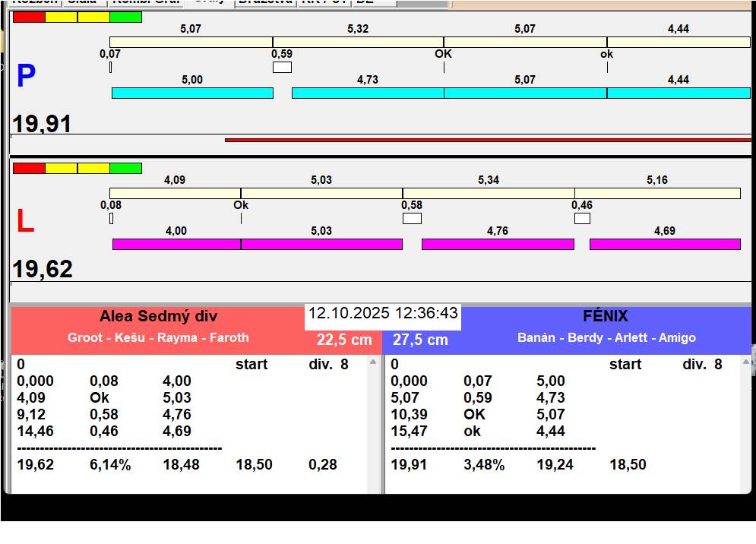Click the div. 8 label in FÉNIX list
Viewport: 756px width, 544px height.
tap(702, 364)
